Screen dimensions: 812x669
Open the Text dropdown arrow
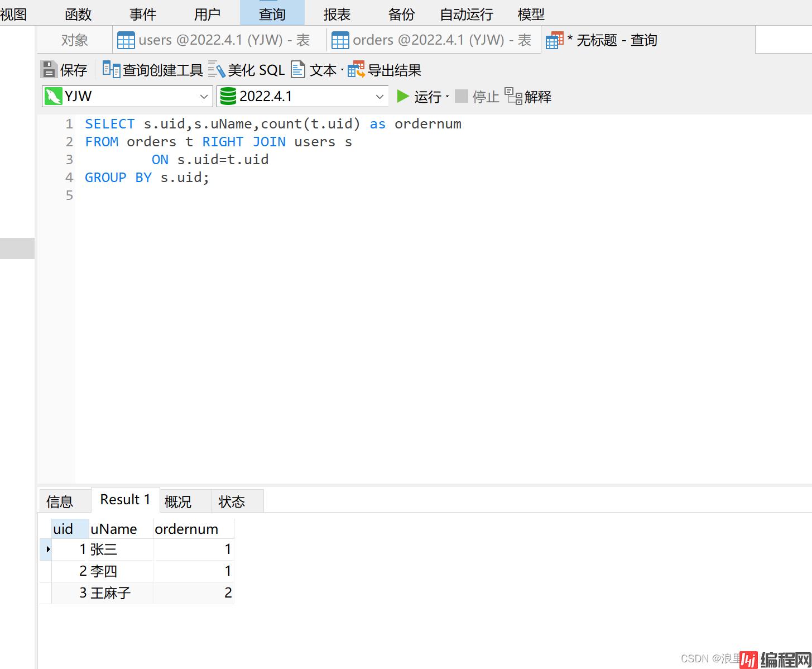click(342, 70)
